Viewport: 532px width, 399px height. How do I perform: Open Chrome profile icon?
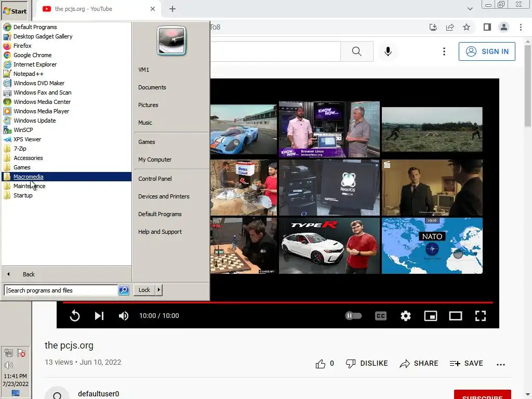504,27
